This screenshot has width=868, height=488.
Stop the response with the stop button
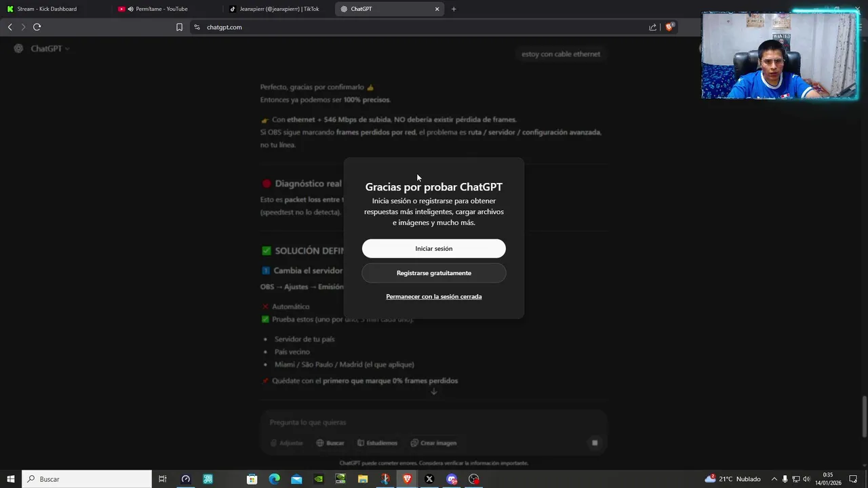pos(595,443)
